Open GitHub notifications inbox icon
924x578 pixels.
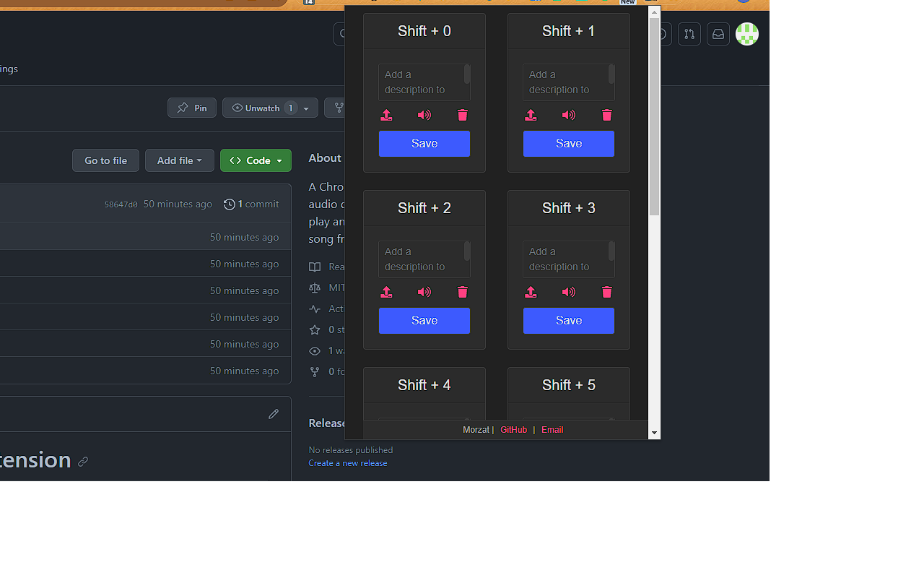click(718, 34)
